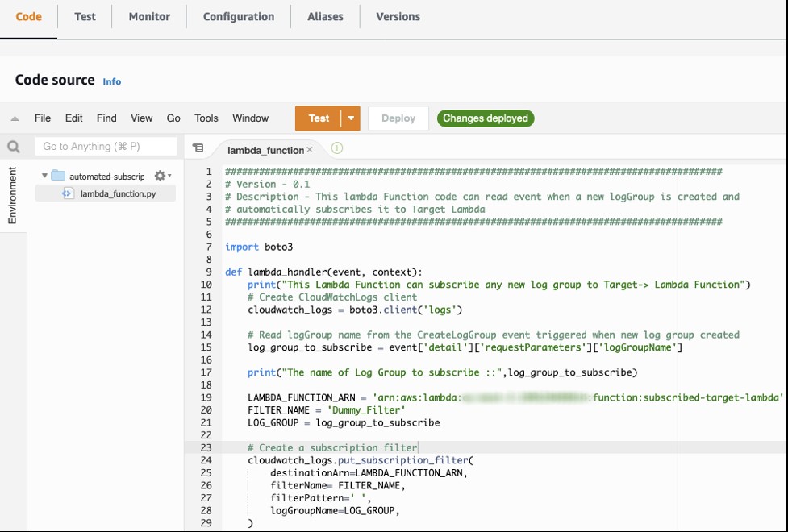Switch to the Test tab
This screenshot has height=532, width=788.
85,17
